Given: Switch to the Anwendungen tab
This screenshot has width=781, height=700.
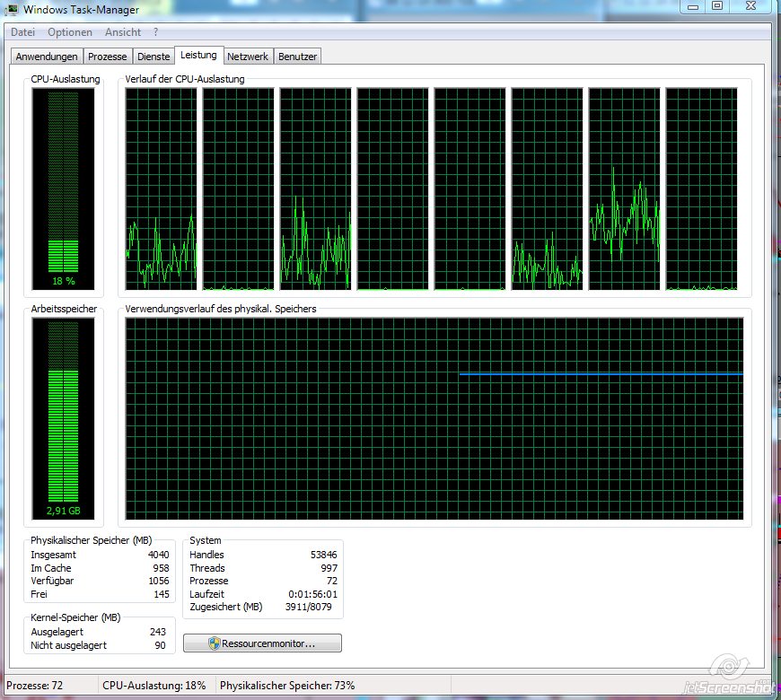Looking at the screenshot, I should click(47, 57).
